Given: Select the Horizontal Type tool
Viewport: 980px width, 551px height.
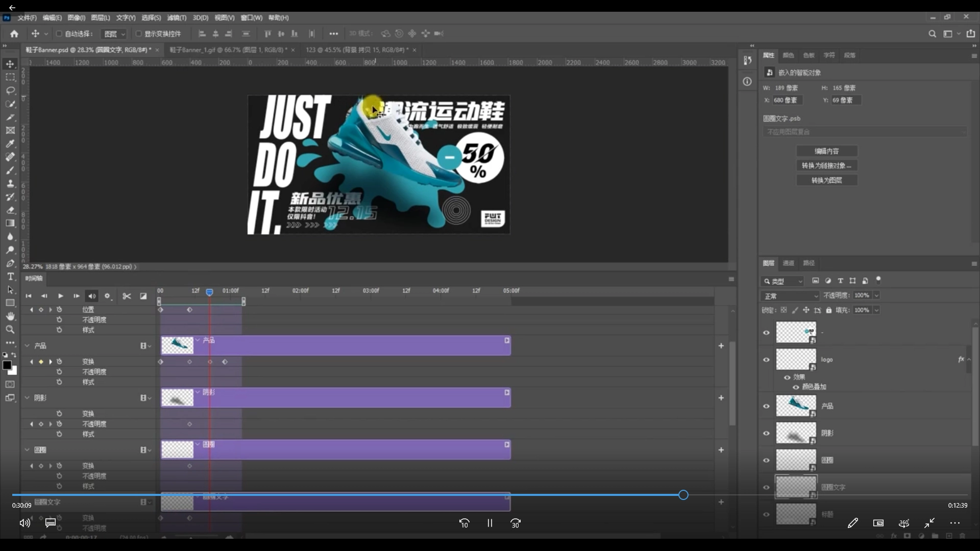Looking at the screenshot, I should click(10, 277).
